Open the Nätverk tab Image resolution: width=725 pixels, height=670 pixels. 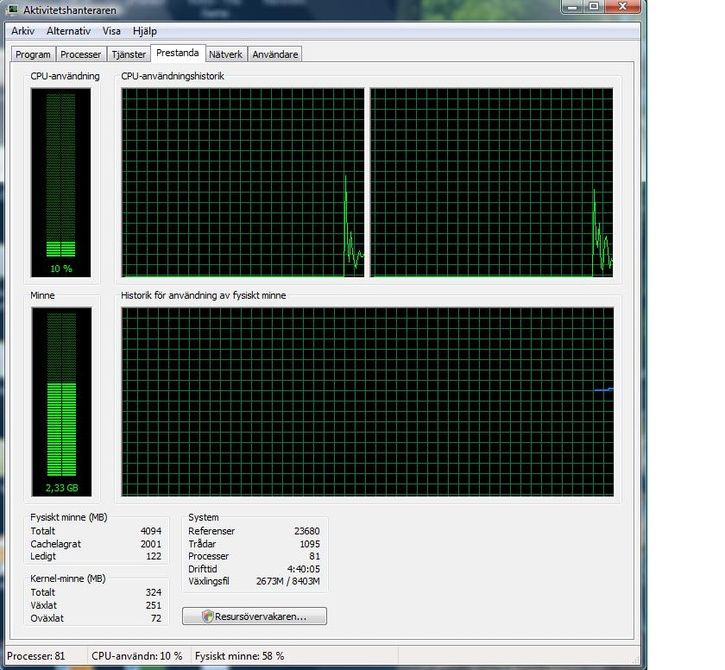(x=225, y=54)
